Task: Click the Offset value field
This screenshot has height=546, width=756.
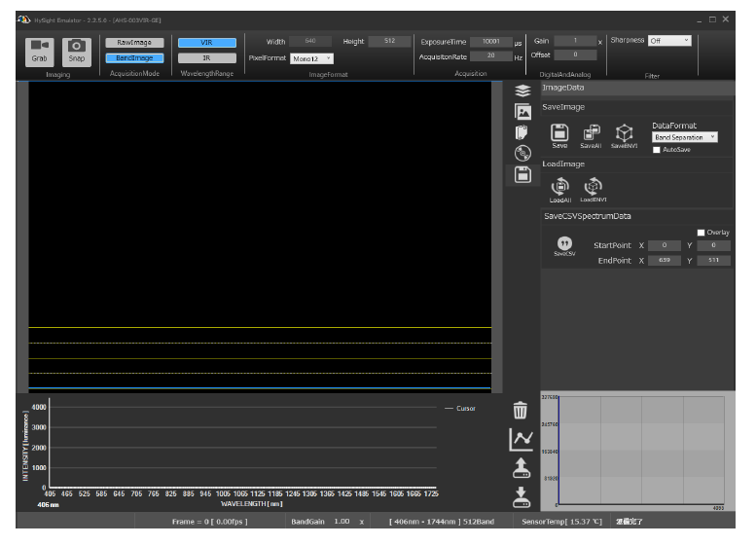Action: [575, 55]
